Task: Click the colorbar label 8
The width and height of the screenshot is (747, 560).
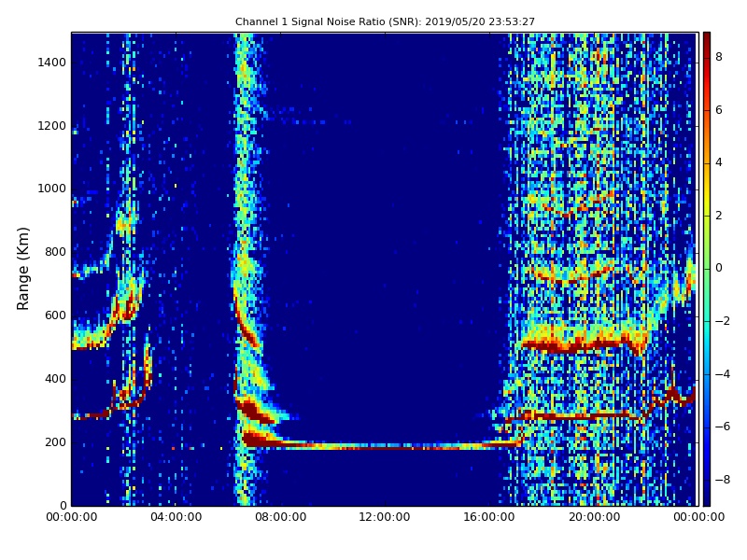Action: click(719, 57)
